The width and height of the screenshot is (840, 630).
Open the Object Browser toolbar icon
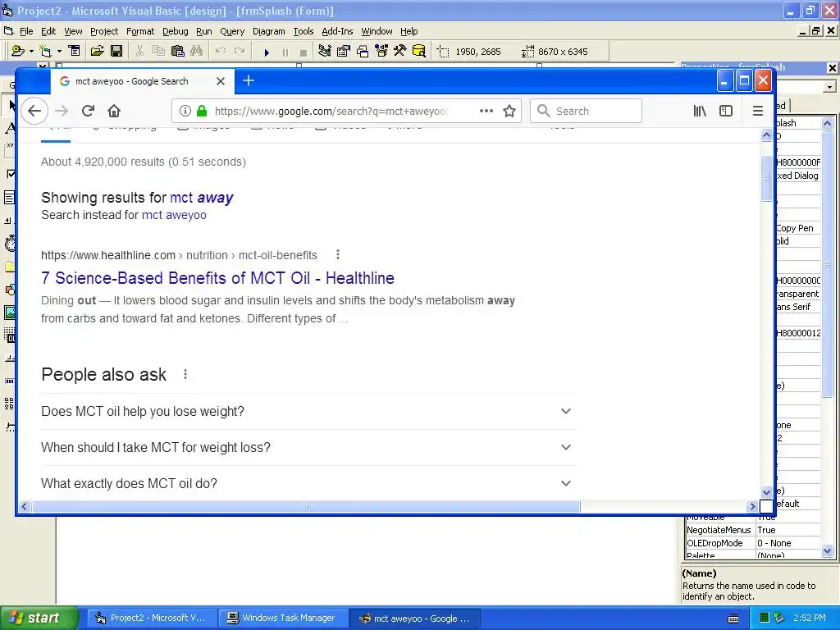point(381,51)
